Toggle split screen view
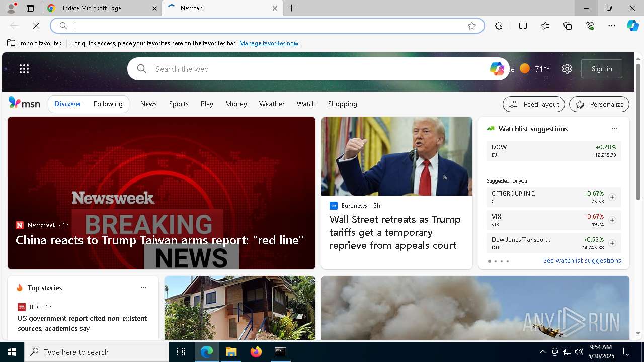Image resolution: width=644 pixels, height=362 pixels. tap(523, 26)
